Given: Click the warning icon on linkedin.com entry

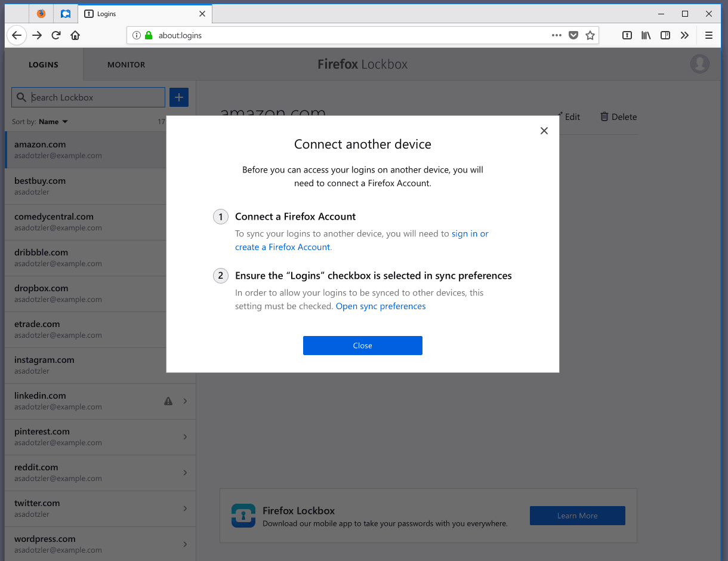Looking at the screenshot, I should (168, 401).
